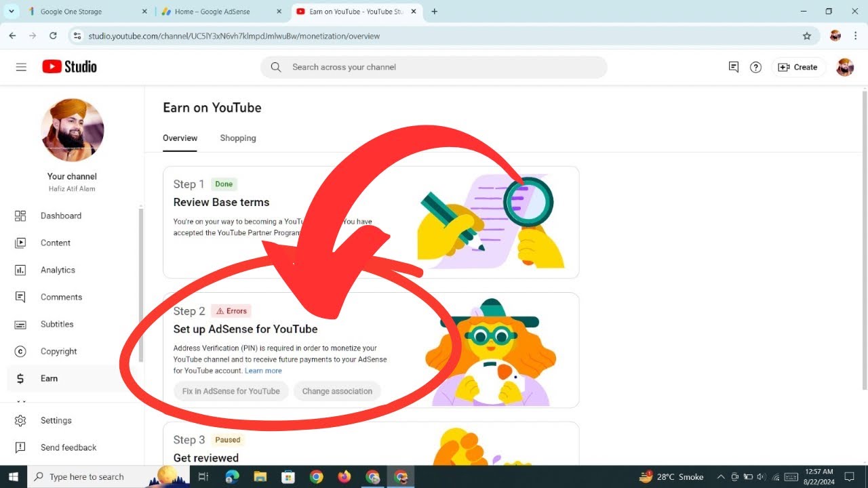Open the comments/messages icon in header

pyautogui.click(x=733, y=67)
